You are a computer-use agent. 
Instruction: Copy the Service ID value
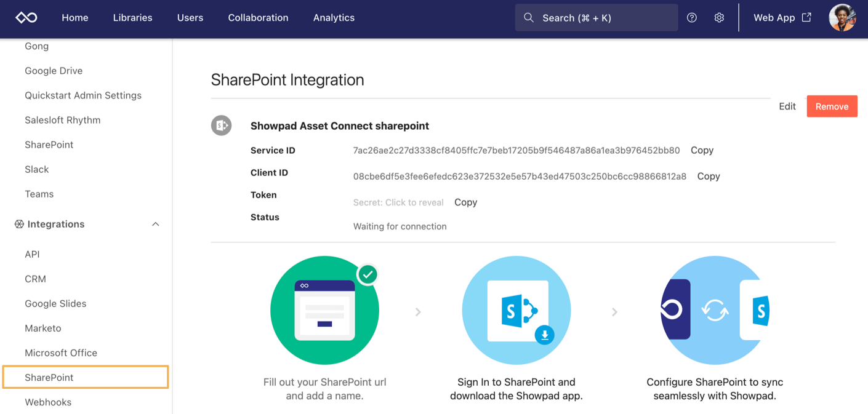click(x=702, y=150)
